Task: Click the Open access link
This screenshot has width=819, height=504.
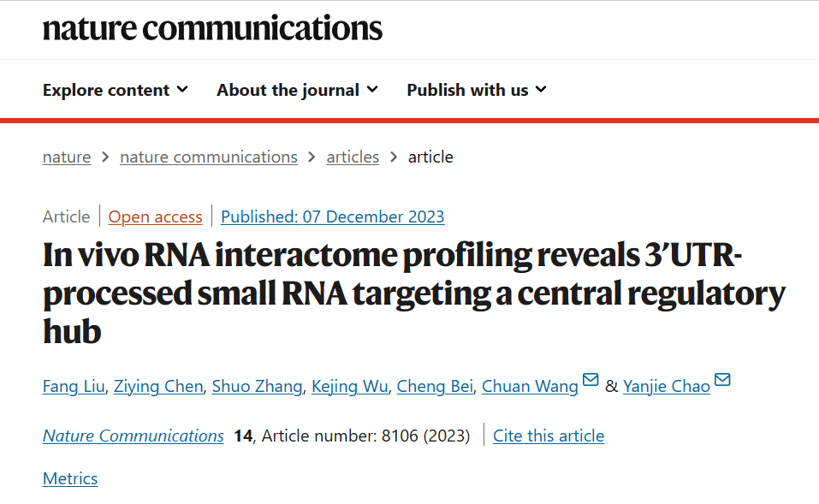Action: (156, 216)
